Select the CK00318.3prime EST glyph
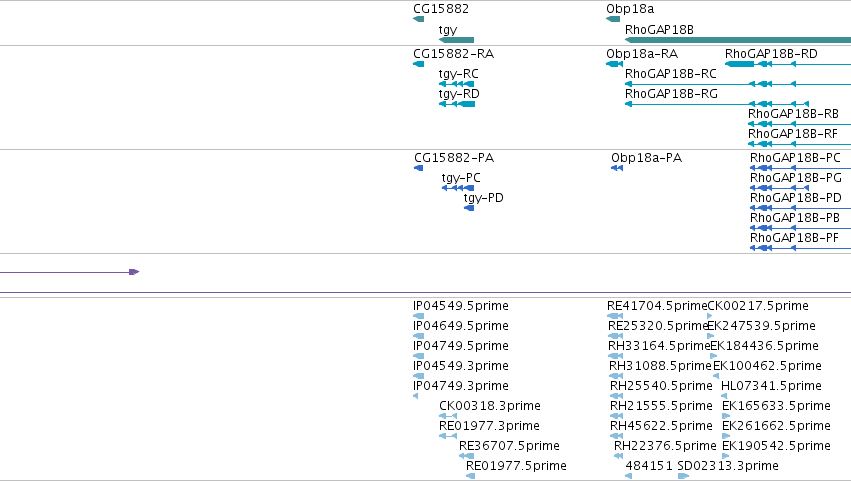Image resolution: width=851 pixels, height=481 pixels. pos(448,416)
